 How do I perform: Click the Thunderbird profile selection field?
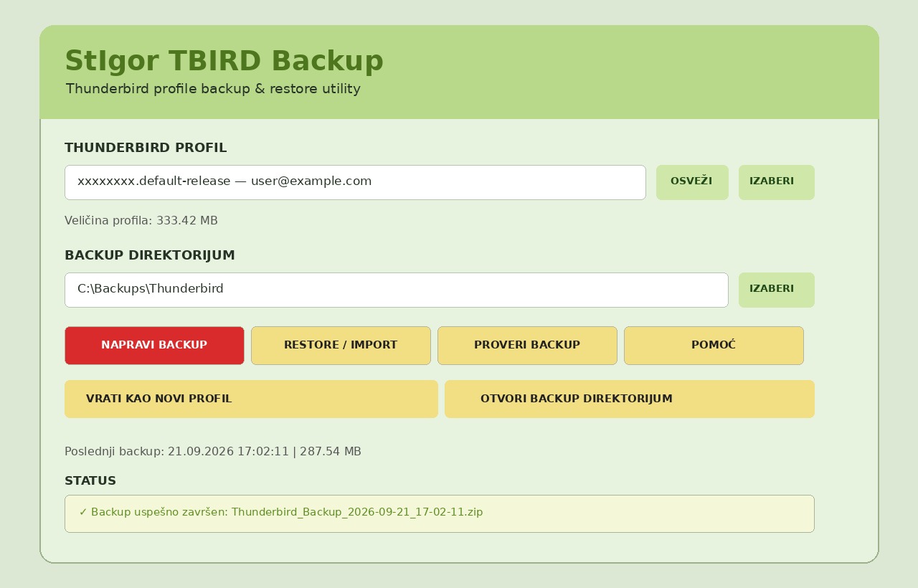pos(355,182)
